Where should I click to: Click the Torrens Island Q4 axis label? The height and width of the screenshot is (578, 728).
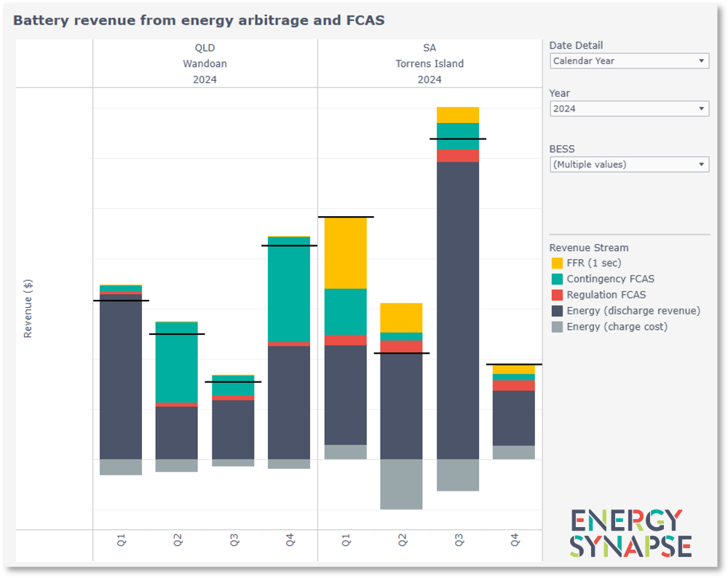515,540
